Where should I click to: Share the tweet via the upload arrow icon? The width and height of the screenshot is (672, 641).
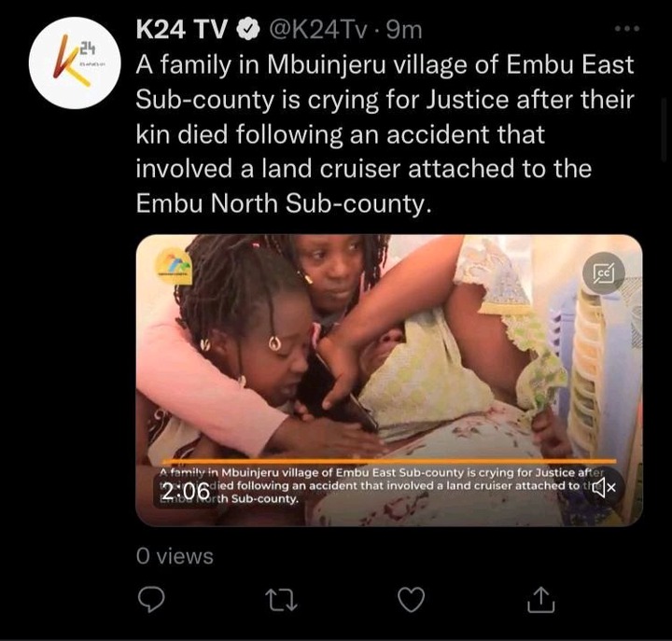(540, 599)
